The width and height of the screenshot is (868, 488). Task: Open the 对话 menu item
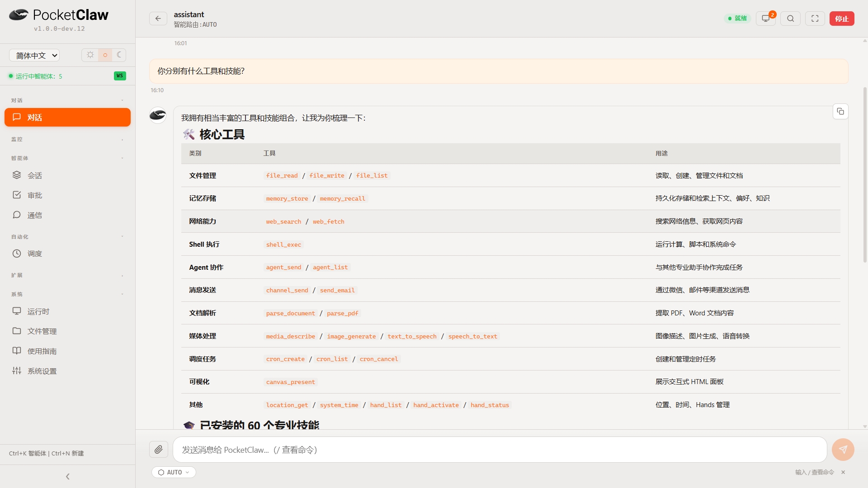click(68, 117)
